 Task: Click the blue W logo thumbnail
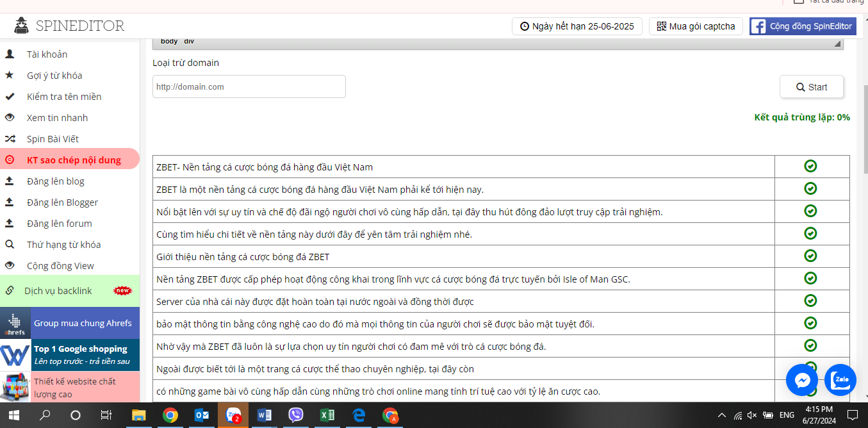(15, 355)
